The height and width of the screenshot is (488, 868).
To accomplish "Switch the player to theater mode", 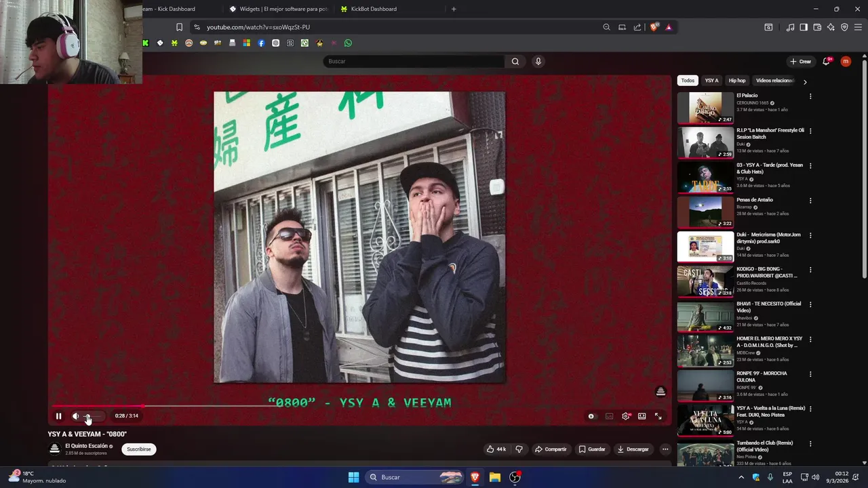I will click(x=642, y=416).
